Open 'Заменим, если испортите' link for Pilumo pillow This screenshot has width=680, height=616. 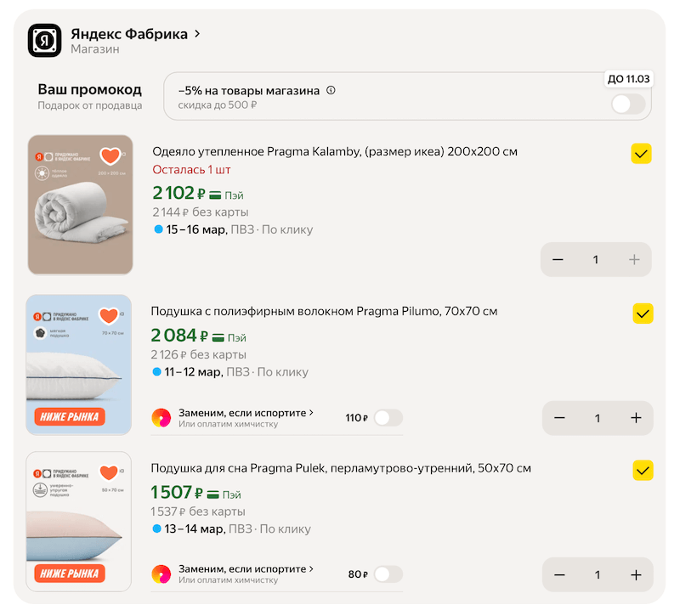pos(246,413)
